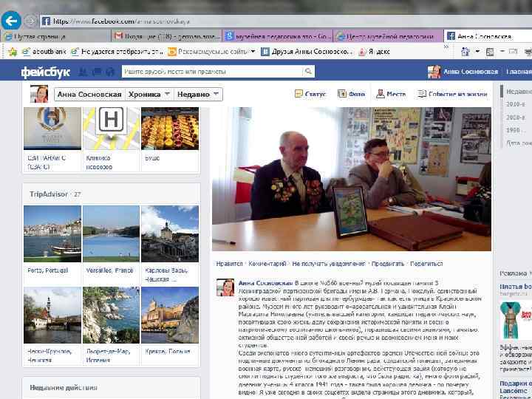Screen dimensions: 532x399
Task: Click the small profile photo beside timeline name
Action: coord(39,94)
